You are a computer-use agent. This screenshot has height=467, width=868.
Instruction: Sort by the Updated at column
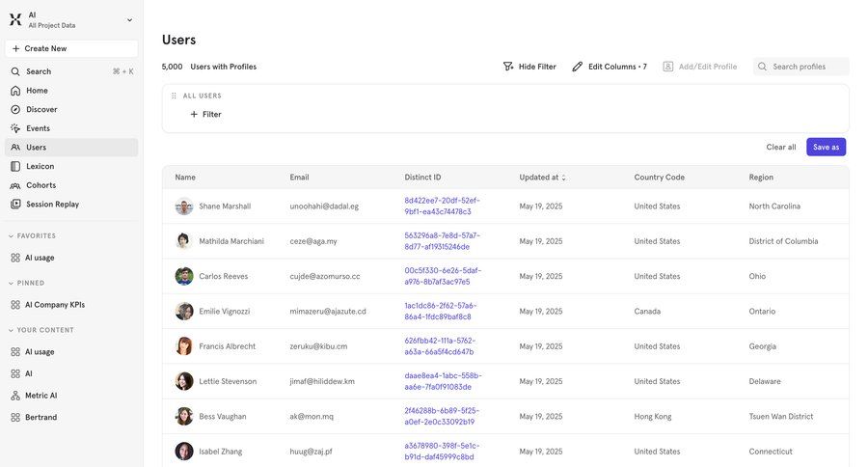542,178
